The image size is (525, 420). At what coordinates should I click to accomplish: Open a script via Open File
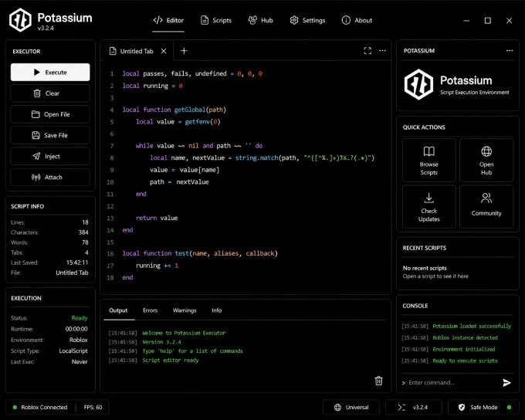tap(50, 114)
